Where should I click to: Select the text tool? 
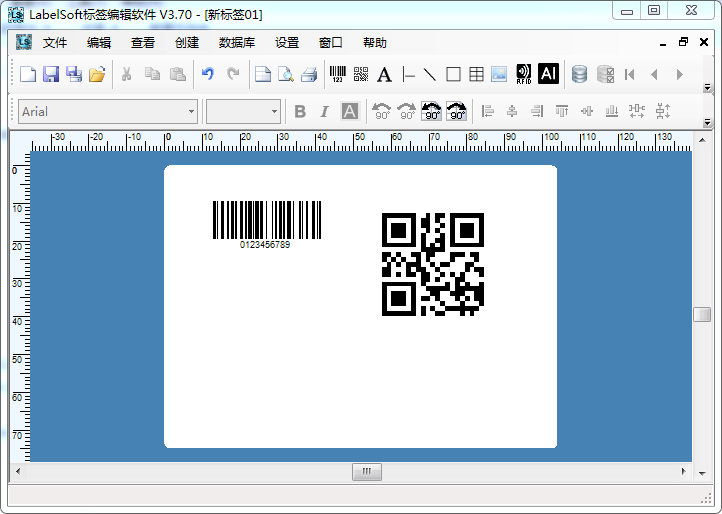[384, 74]
